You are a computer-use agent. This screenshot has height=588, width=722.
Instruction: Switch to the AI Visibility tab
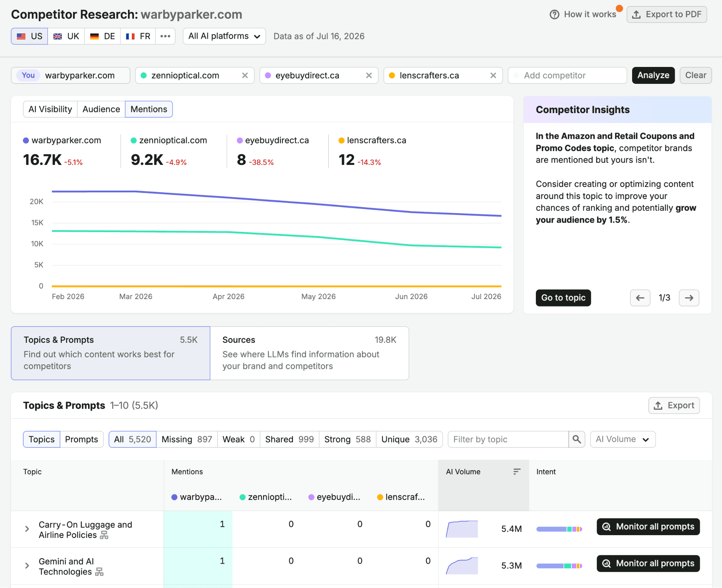pos(50,109)
